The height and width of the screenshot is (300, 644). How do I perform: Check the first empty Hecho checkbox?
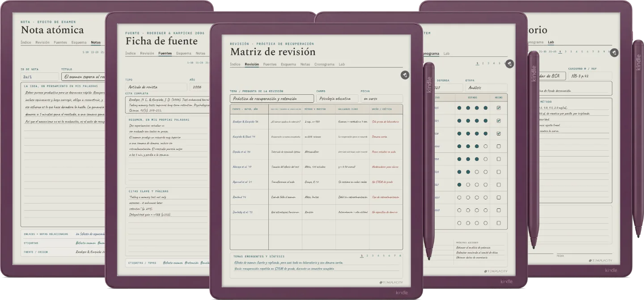point(499,146)
